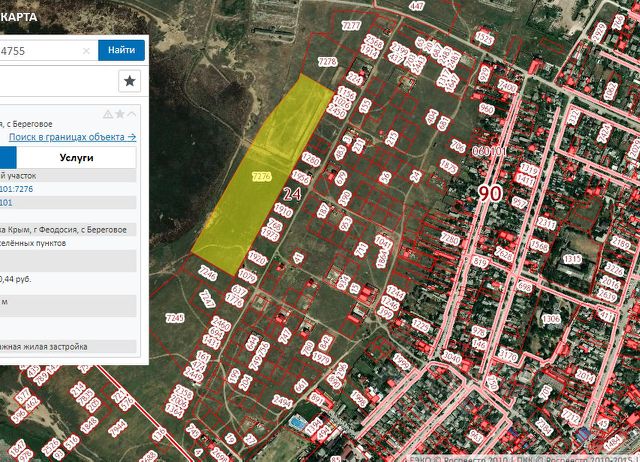Open the quarter link ending 101 below 101:7276
Screen dimensions: 640x462
(6, 202)
